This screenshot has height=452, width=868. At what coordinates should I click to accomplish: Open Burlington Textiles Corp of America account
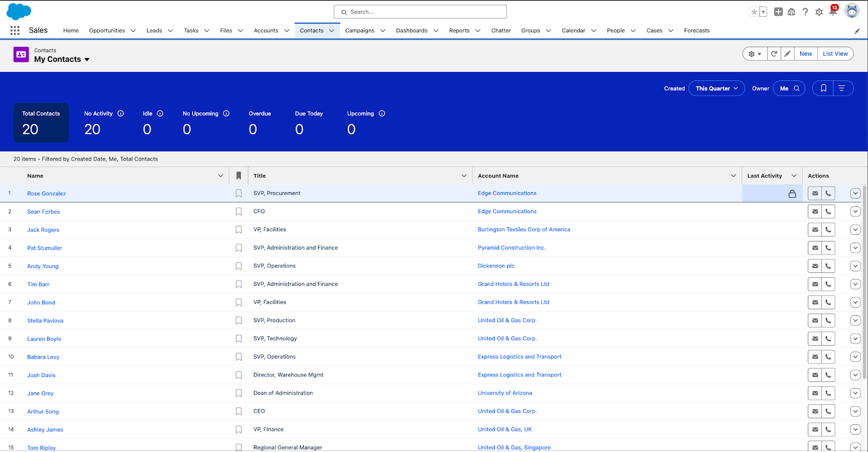(524, 230)
